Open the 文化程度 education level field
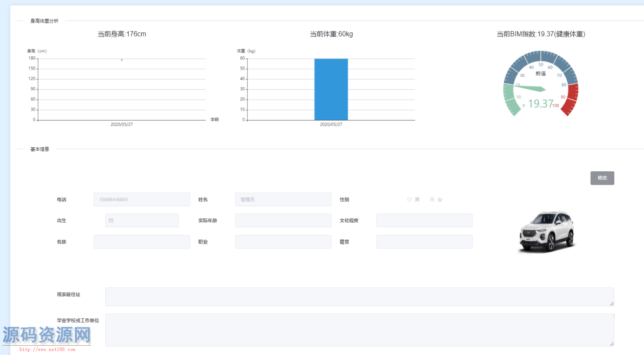Viewport: 644px width, 355px height. (x=424, y=221)
